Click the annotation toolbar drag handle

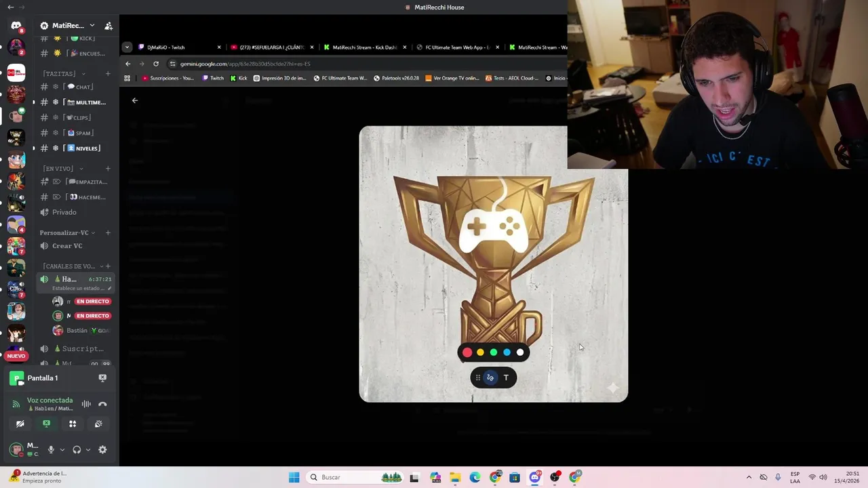point(477,378)
